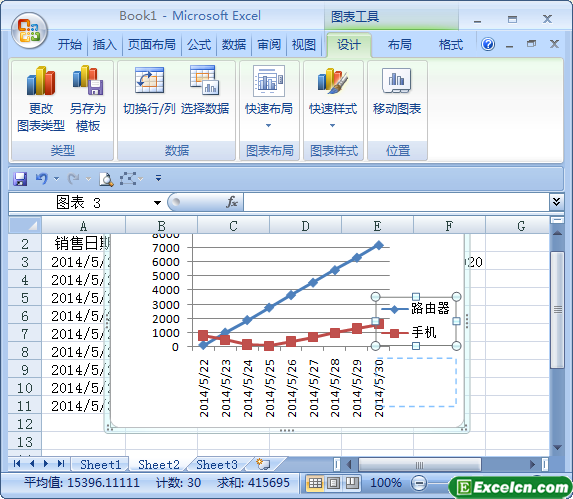Switch to the 数据 tab

[234, 45]
